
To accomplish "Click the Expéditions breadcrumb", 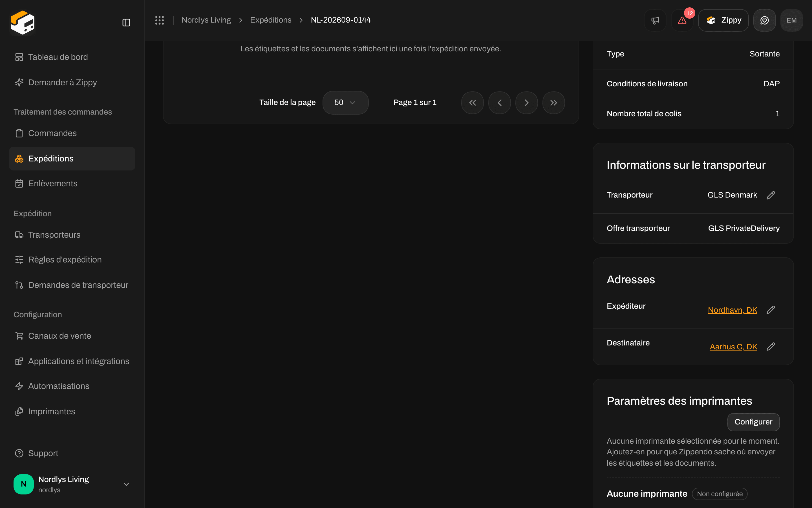I will pos(271,20).
